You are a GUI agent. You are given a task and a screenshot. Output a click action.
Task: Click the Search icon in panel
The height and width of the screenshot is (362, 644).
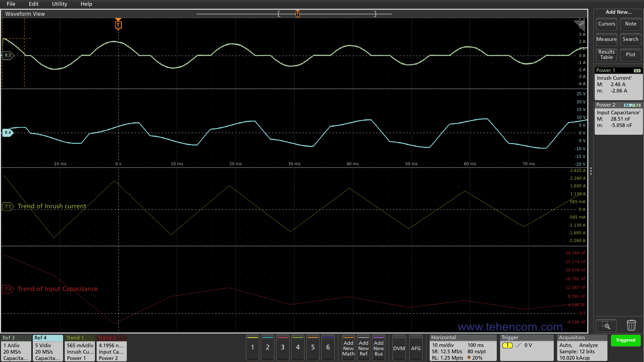click(x=630, y=39)
